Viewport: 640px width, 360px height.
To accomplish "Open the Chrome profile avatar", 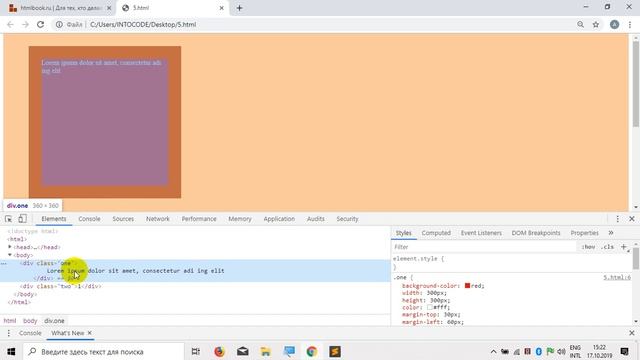I will coord(614,24).
